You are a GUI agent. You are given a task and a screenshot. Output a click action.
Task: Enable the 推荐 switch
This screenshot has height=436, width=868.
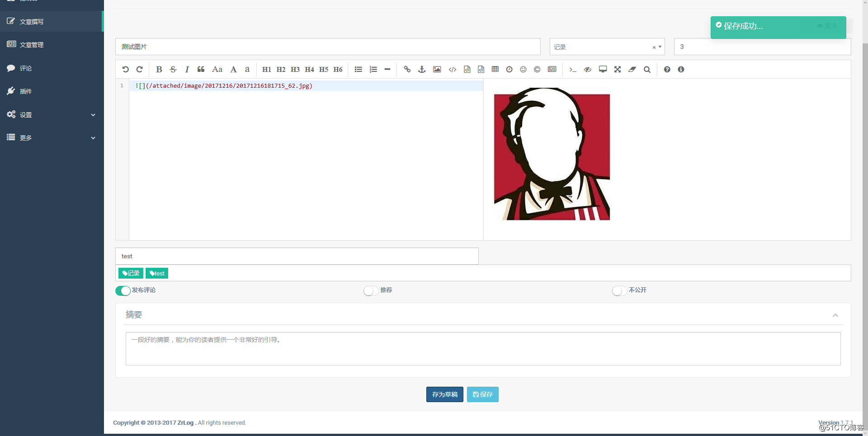click(x=371, y=290)
